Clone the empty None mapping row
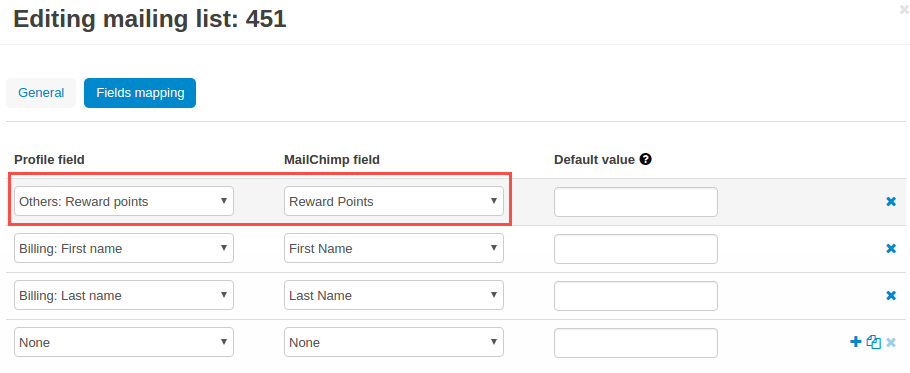The height and width of the screenshot is (373, 910). click(873, 342)
